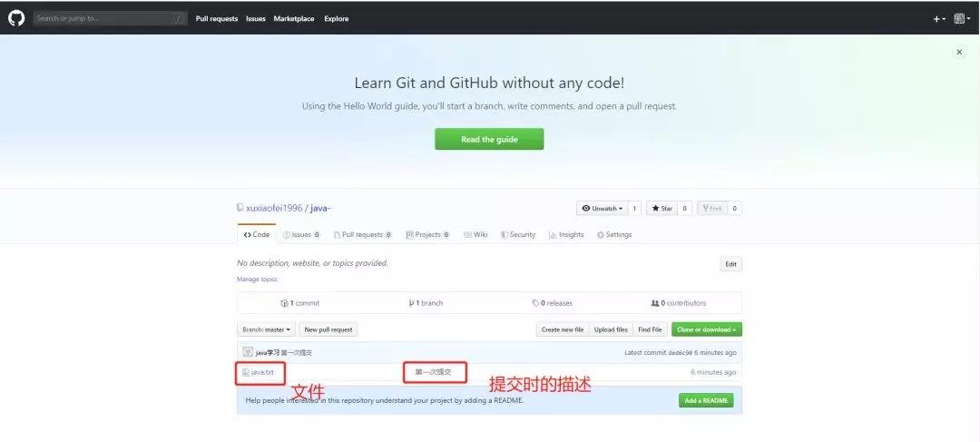Open Pull requests in top navigation

coord(216,19)
